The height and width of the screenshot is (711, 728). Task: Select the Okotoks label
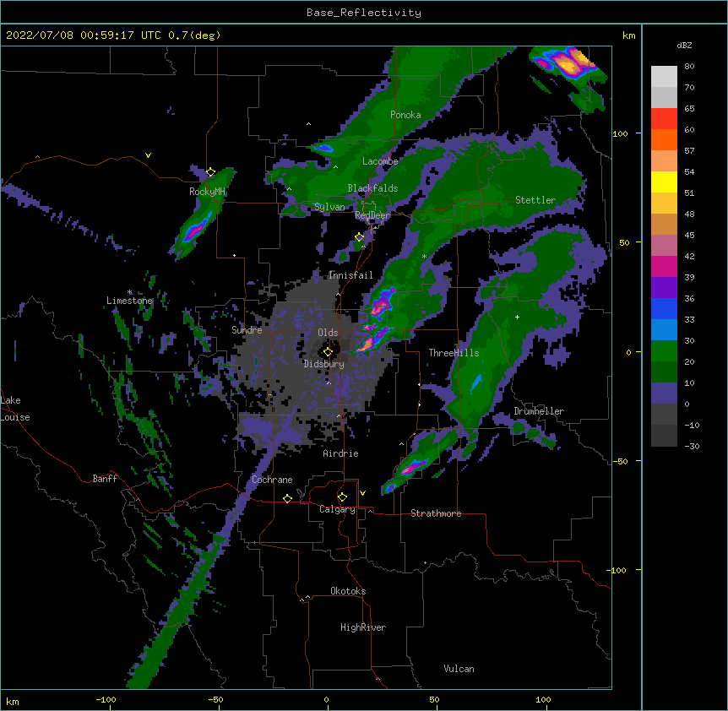click(x=348, y=591)
